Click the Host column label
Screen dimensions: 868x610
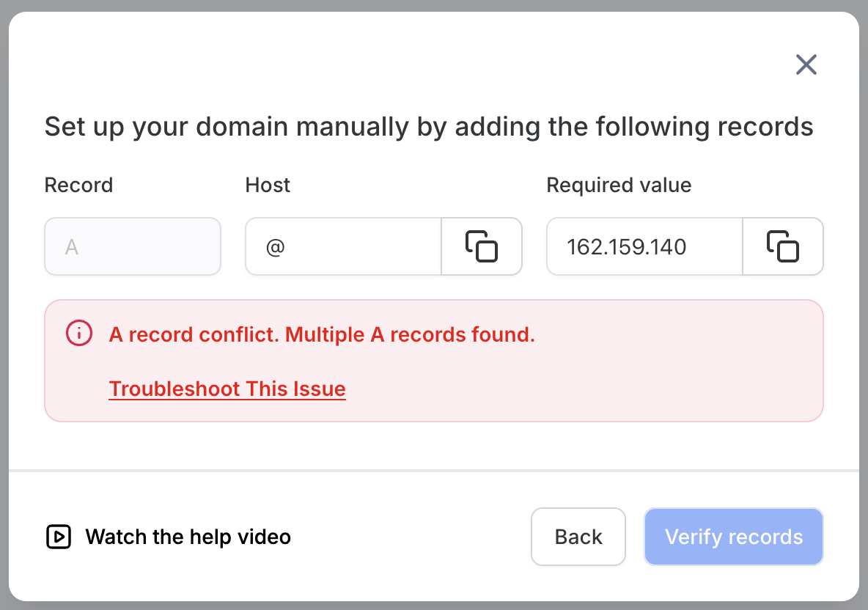tap(268, 185)
